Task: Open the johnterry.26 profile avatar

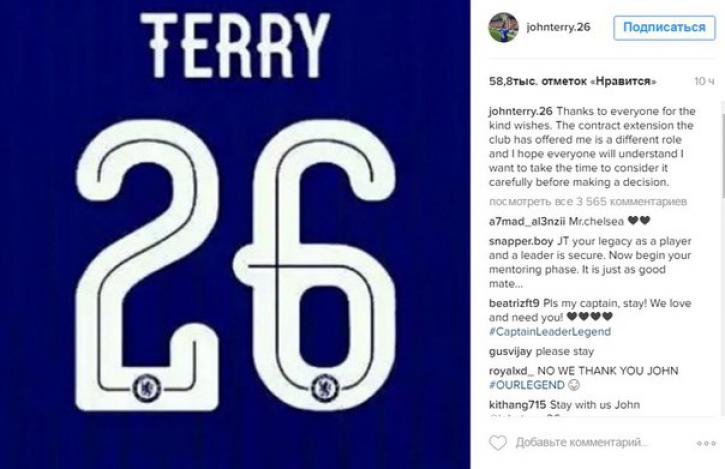Action: click(504, 27)
